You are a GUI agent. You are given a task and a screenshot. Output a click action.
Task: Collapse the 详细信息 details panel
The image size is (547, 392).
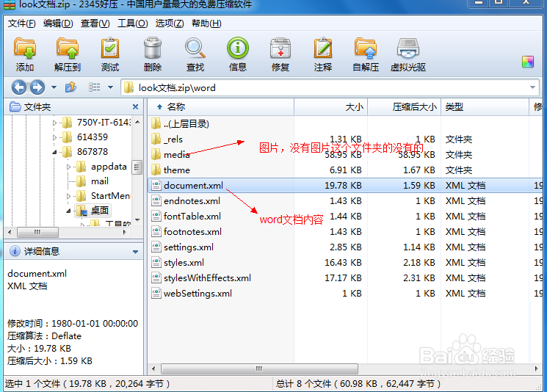(x=135, y=252)
